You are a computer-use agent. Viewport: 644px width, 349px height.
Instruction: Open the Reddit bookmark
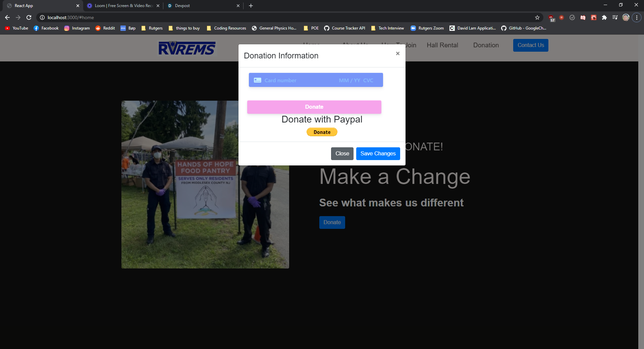click(105, 28)
